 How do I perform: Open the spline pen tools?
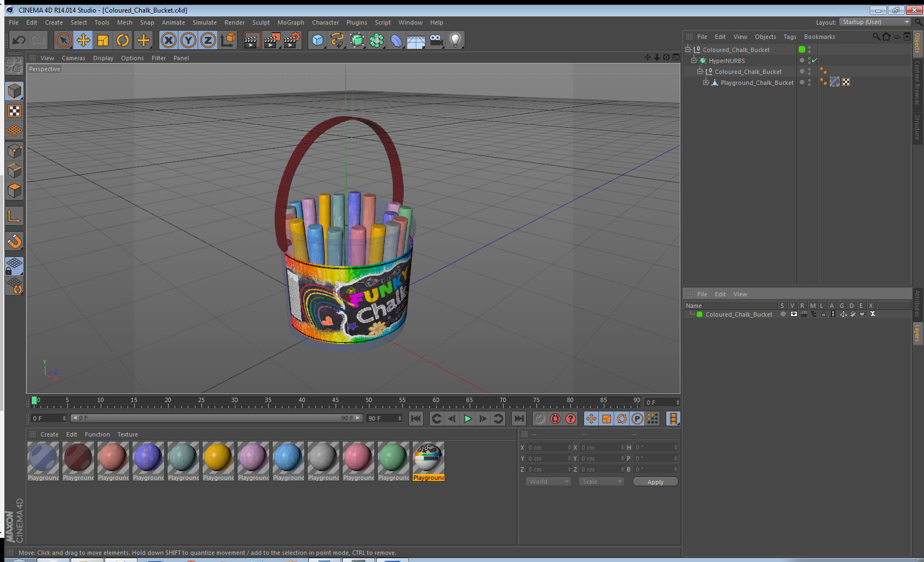337,40
